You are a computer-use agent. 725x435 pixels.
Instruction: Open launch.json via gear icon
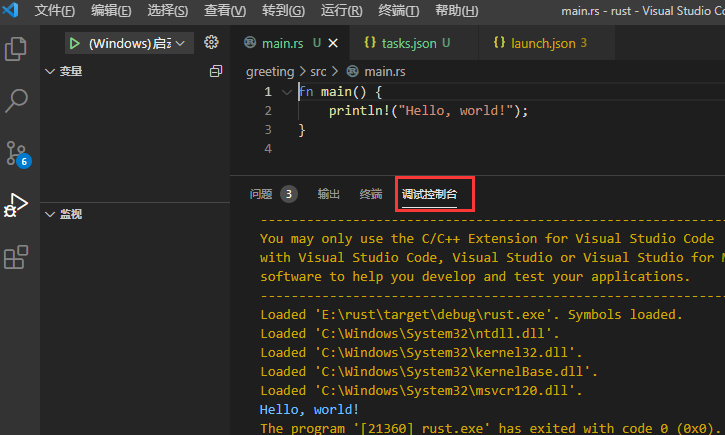point(211,43)
